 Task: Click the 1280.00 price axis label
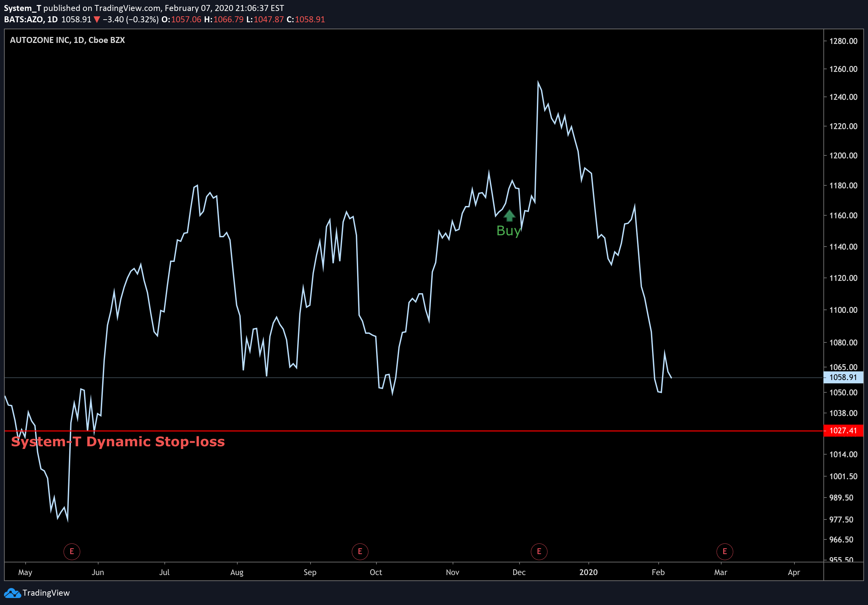[x=843, y=41]
